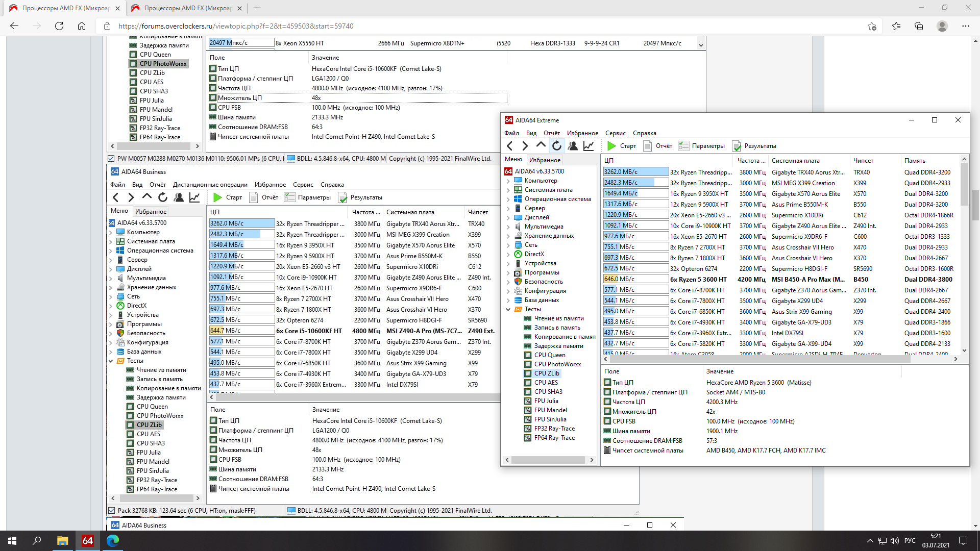Open the Сервис menu in AIDA64 Extreme
The height and width of the screenshot is (551, 980).
(x=615, y=133)
